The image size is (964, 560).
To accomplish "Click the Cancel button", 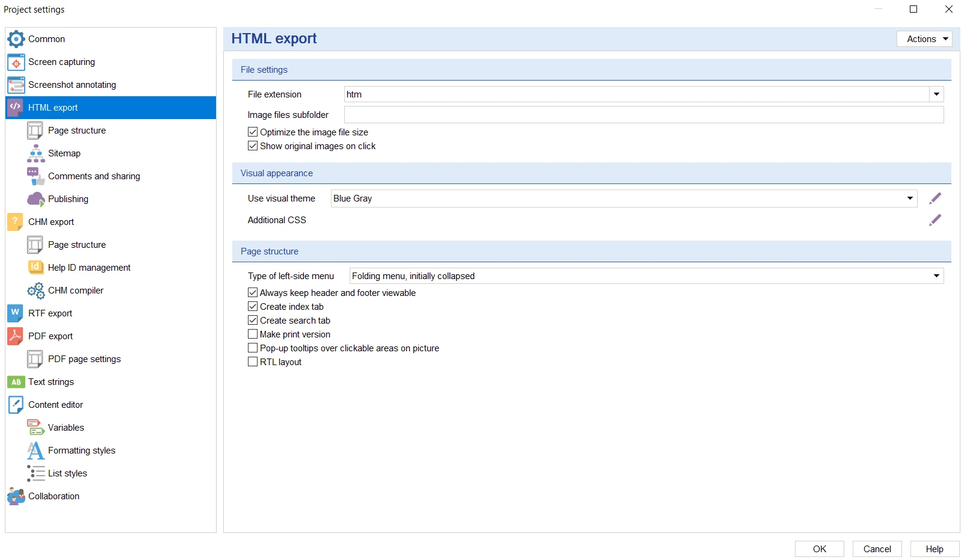I will [x=877, y=549].
